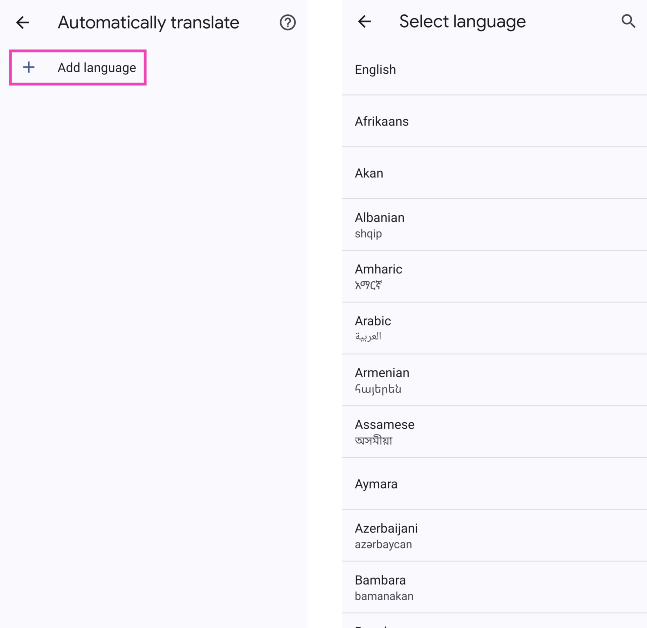
Task: Click the plus icon beside Add language
Action: [29, 67]
